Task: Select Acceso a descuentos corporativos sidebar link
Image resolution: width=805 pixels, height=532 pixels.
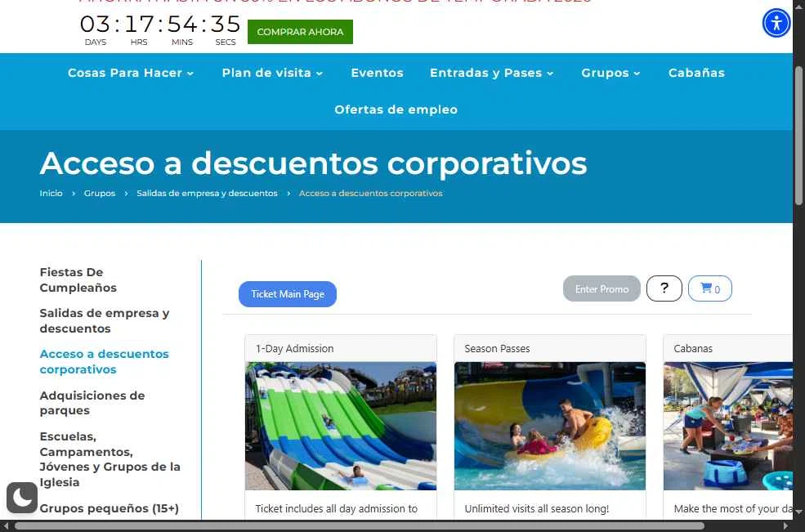Action: (105, 361)
